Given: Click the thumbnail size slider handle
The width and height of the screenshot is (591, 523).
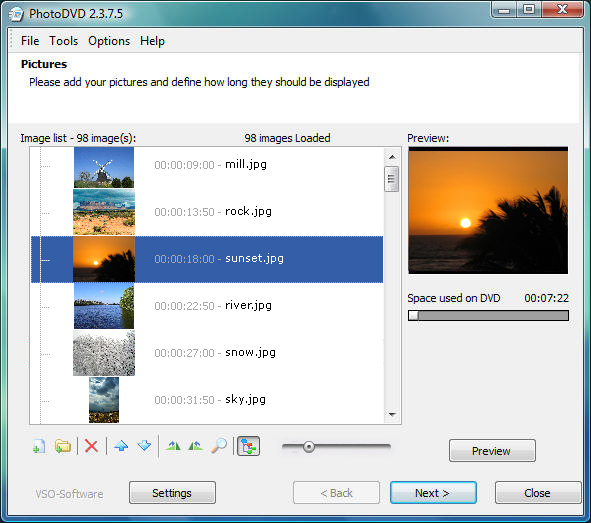Looking at the screenshot, I should (309, 447).
